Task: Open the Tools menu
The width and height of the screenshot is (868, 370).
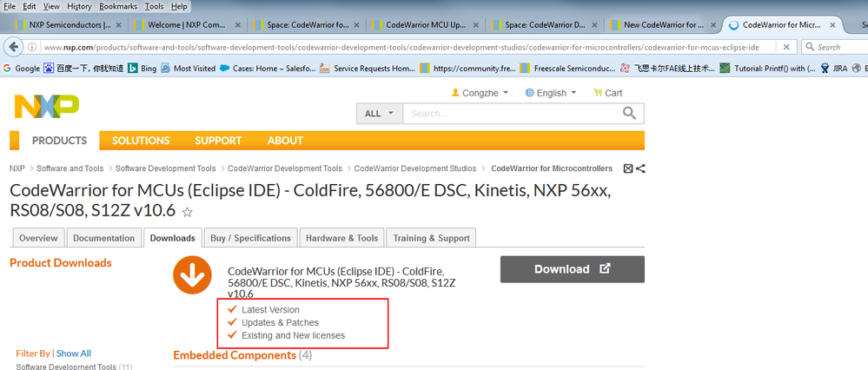Action: 155,7
